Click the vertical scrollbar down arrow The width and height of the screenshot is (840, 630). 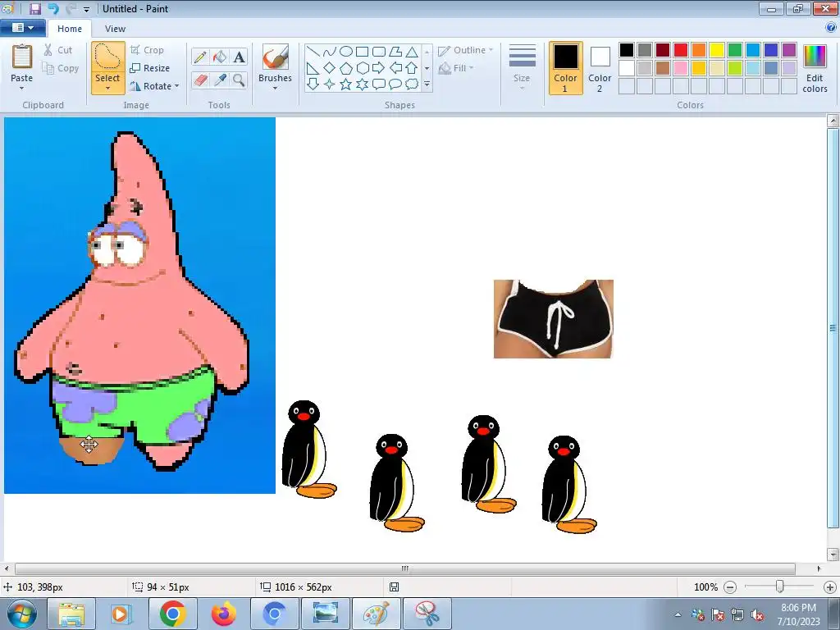833,555
